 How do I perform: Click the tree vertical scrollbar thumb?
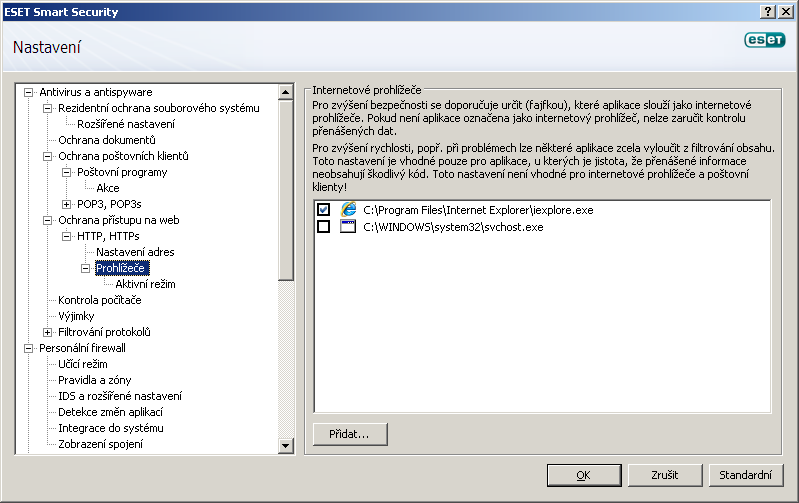click(x=285, y=190)
